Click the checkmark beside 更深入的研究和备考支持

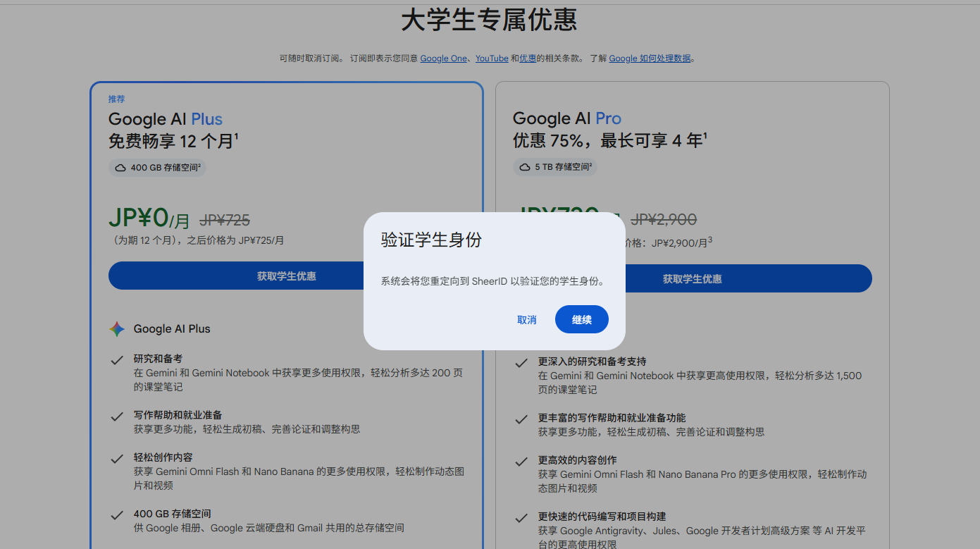pos(521,363)
